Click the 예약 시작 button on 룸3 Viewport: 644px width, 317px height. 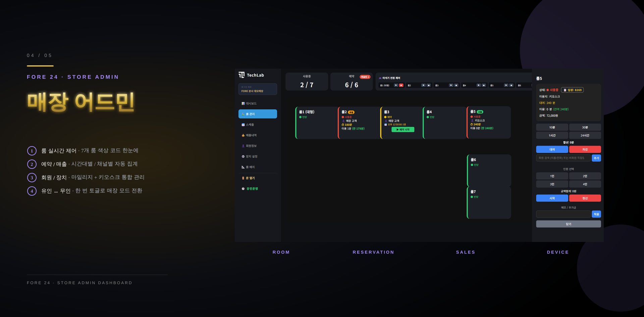click(x=403, y=130)
